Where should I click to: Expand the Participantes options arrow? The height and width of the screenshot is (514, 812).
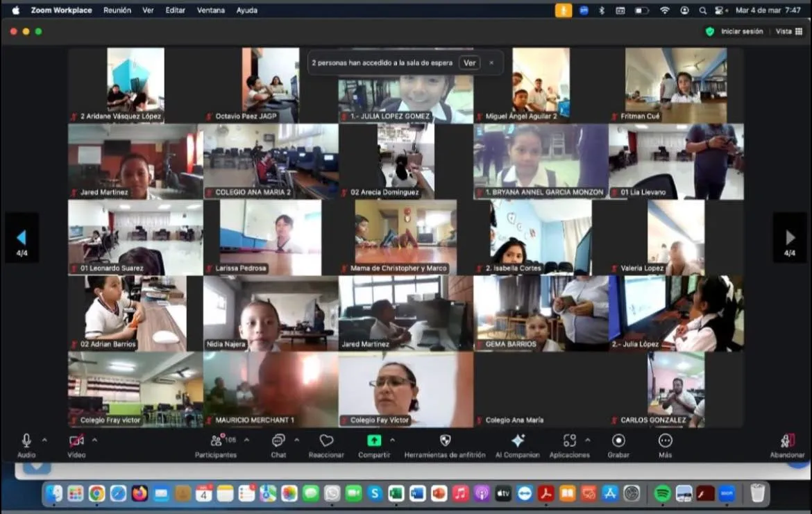coord(246,440)
